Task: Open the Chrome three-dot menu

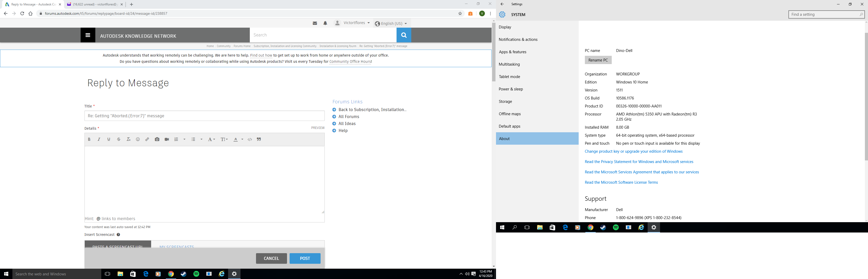Action: click(490, 13)
